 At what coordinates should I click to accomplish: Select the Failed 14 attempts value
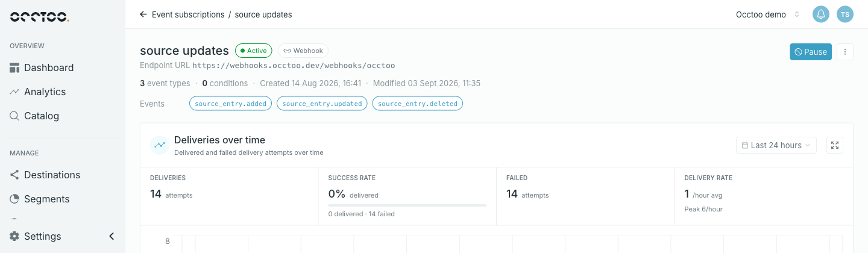(x=527, y=194)
